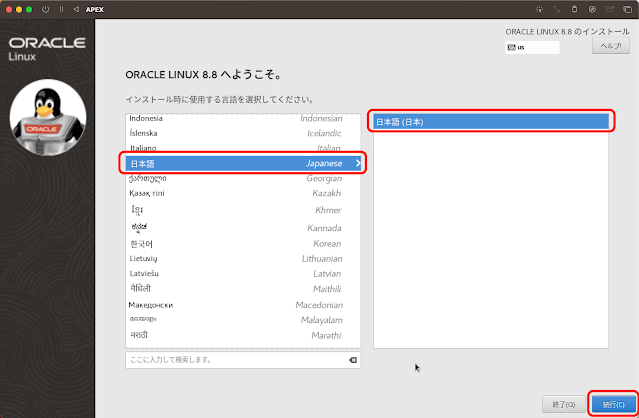The image size is (639, 418).
Task: Click the keyboard icon next to 'us'
Action: click(511, 47)
